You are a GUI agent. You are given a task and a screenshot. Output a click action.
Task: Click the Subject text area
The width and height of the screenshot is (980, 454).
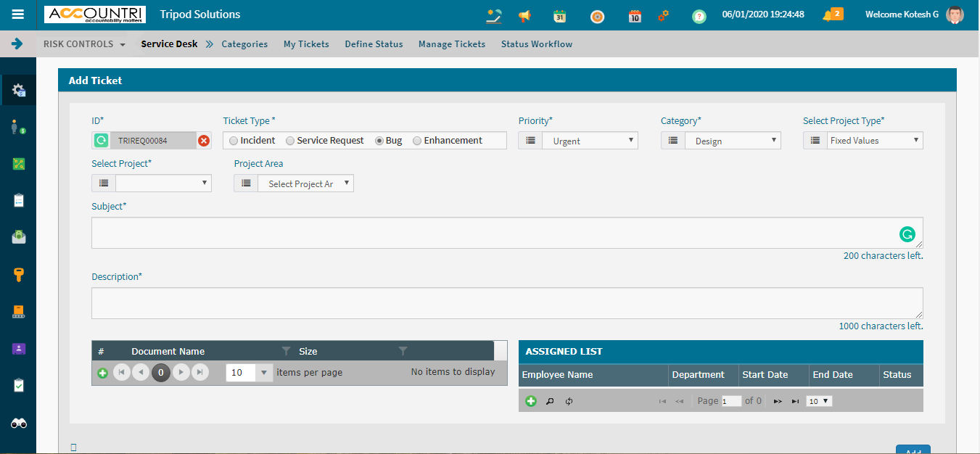(x=507, y=233)
